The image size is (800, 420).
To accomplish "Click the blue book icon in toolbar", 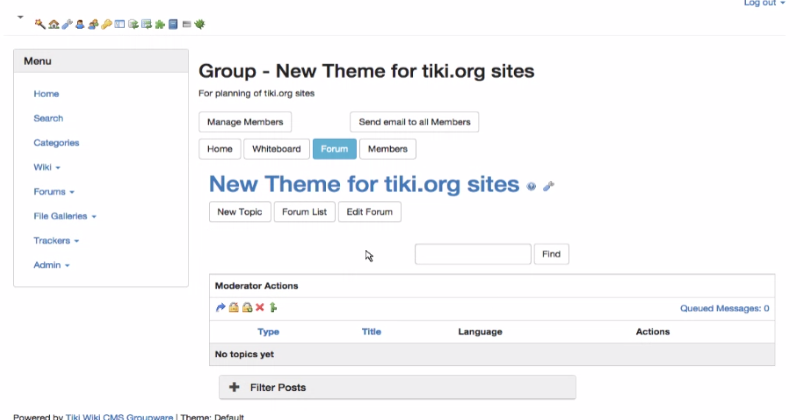I will 173,24.
